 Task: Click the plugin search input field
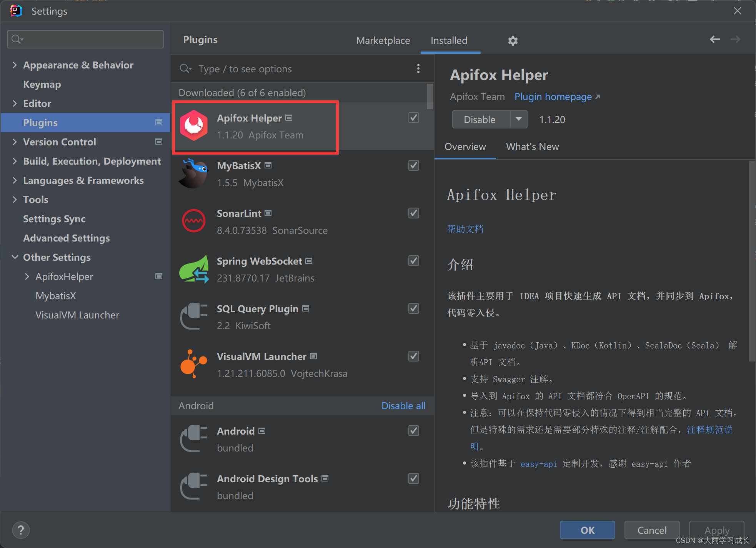269,68
